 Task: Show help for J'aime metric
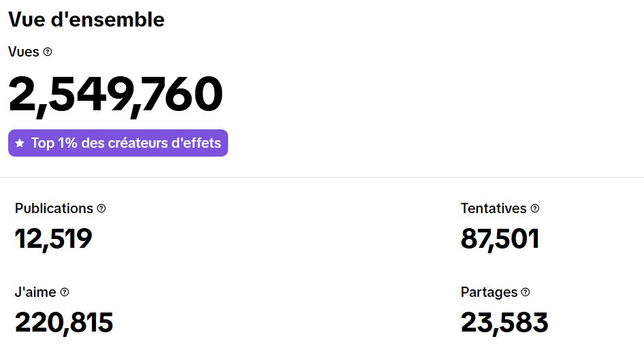65,292
